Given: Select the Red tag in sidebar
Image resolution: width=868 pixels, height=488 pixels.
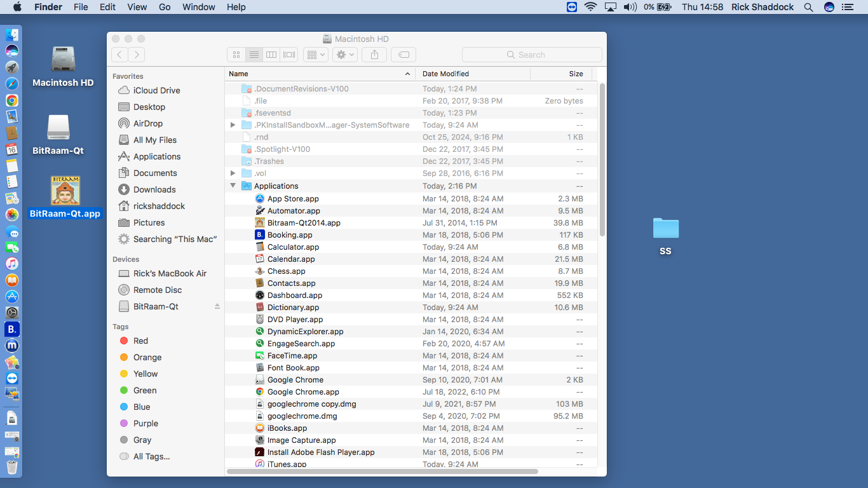Looking at the screenshot, I should point(140,341).
